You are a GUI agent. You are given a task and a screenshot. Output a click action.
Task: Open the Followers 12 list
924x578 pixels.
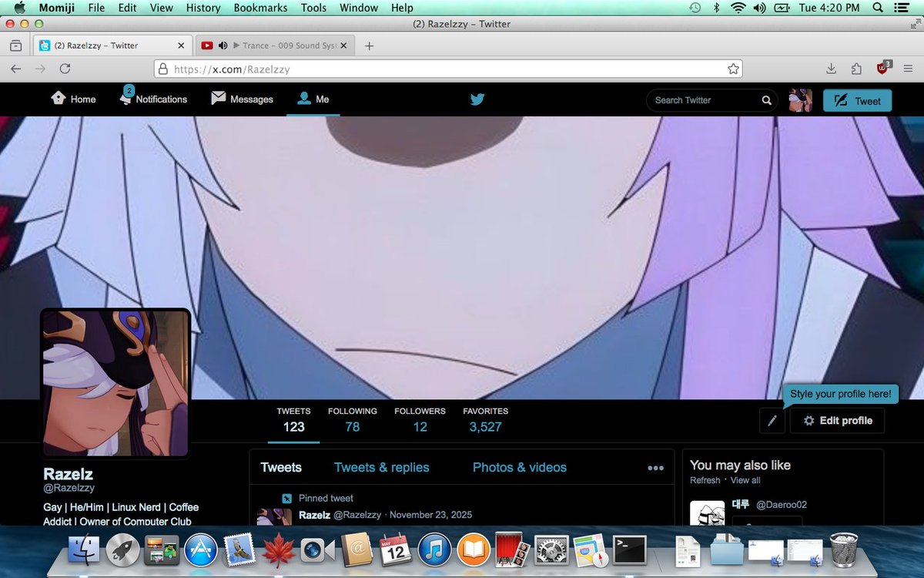click(x=420, y=420)
